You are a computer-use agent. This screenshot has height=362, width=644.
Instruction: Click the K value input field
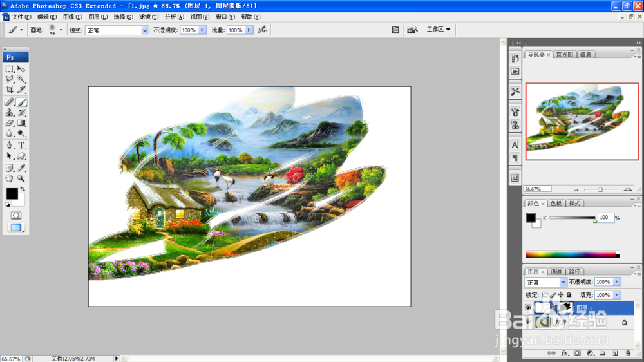(606, 218)
